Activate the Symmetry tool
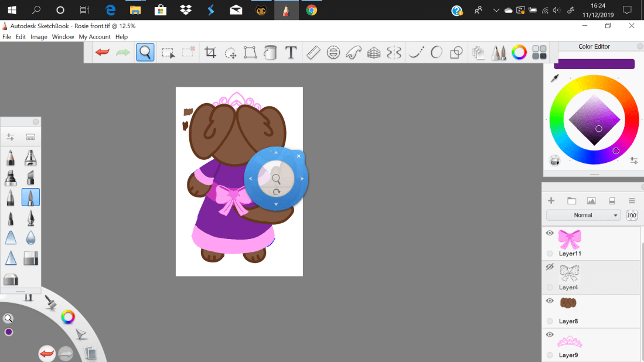The height and width of the screenshot is (362, 644). (394, 53)
